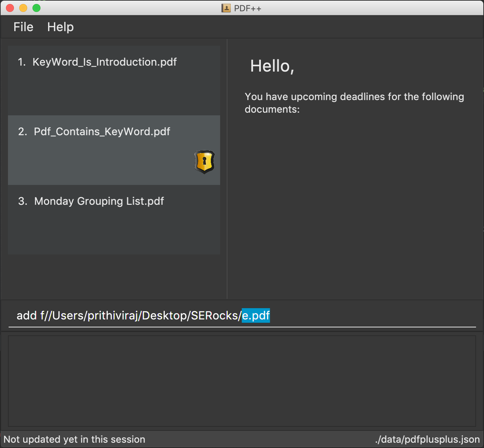Minimize the PDF++ window
The image size is (484, 448).
(23, 8)
